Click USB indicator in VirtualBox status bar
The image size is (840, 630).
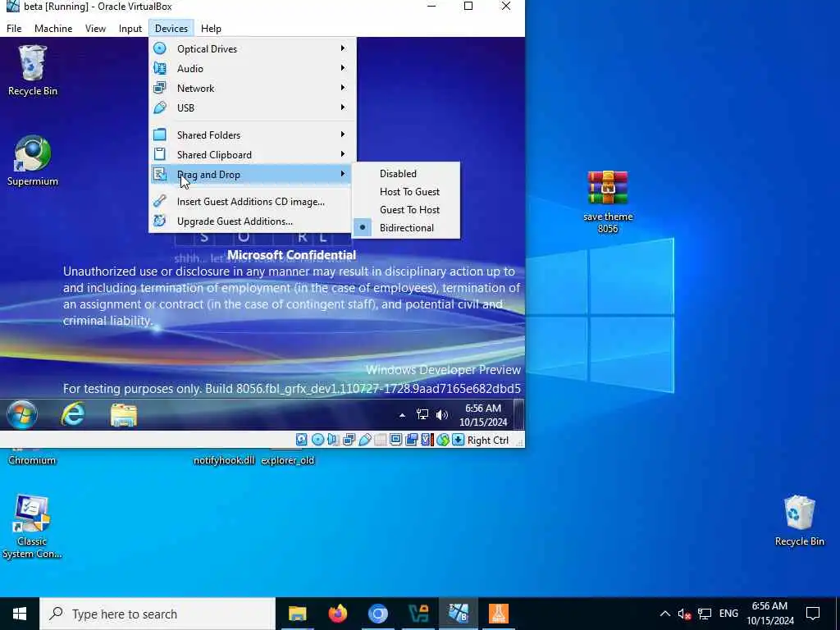click(x=365, y=440)
